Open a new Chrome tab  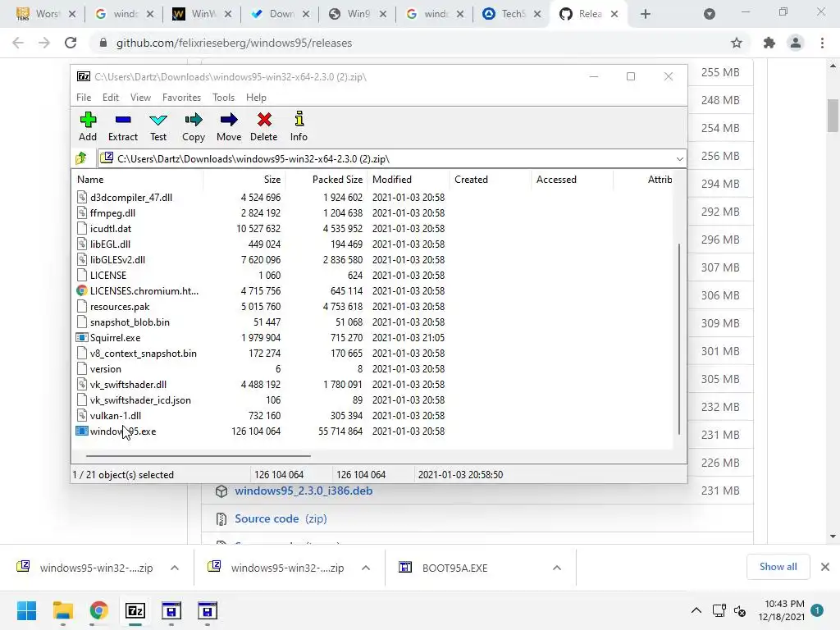tap(646, 14)
